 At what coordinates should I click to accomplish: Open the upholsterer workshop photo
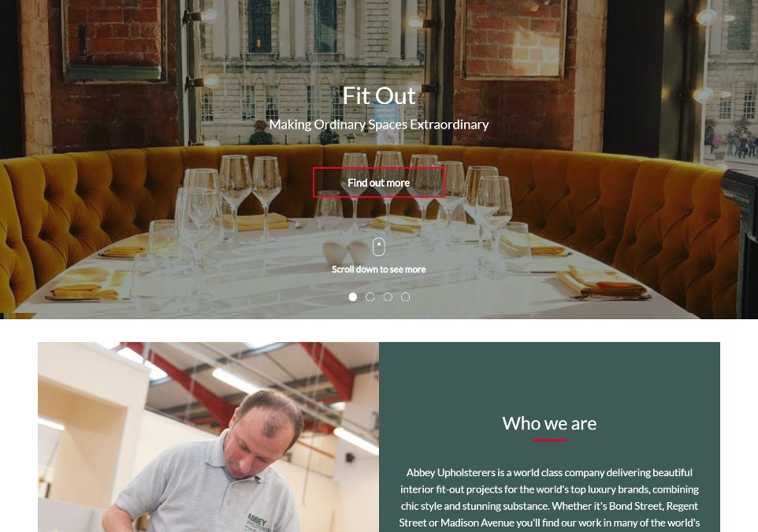tap(208, 437)
